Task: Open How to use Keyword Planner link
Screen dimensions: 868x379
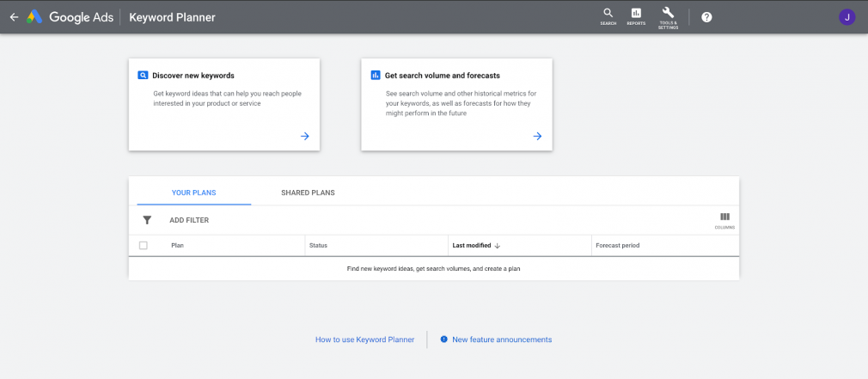Action: tap(364, 339)
